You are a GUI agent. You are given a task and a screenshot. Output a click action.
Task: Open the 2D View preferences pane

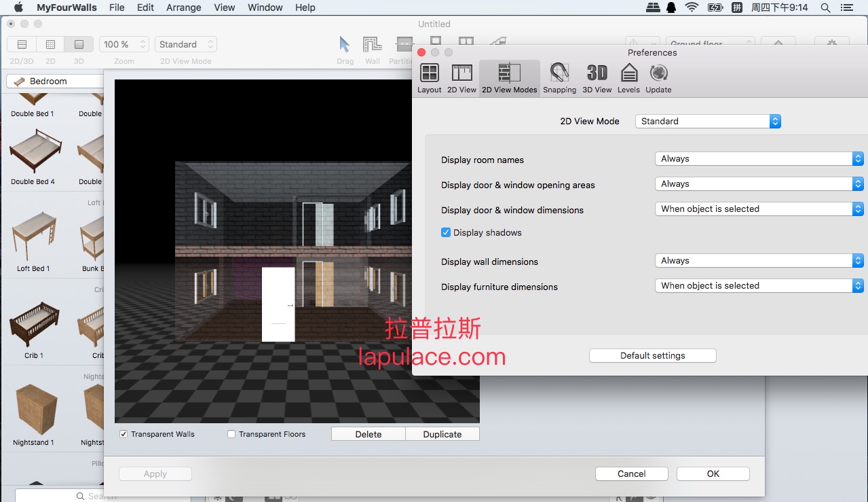pyautogui.click(x=461, y=78)
